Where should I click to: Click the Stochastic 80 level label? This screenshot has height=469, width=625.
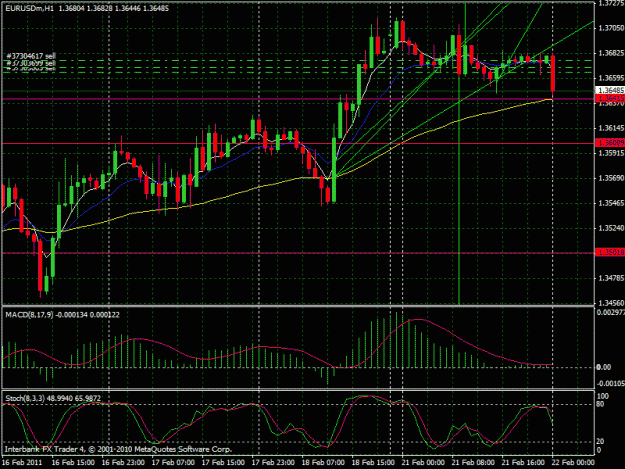tap(600, 404)
